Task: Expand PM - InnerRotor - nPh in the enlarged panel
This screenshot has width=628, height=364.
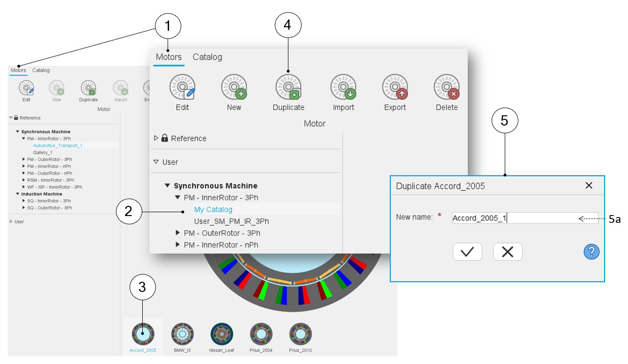Action: click(178, 245)
